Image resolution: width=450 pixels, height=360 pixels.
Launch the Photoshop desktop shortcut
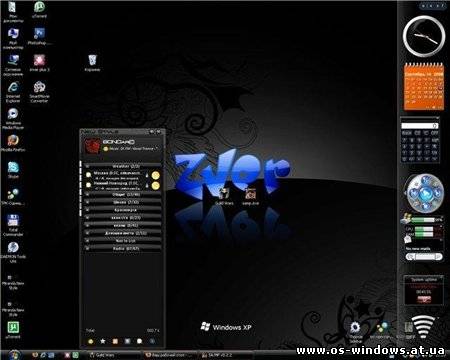tap(39, 36)
